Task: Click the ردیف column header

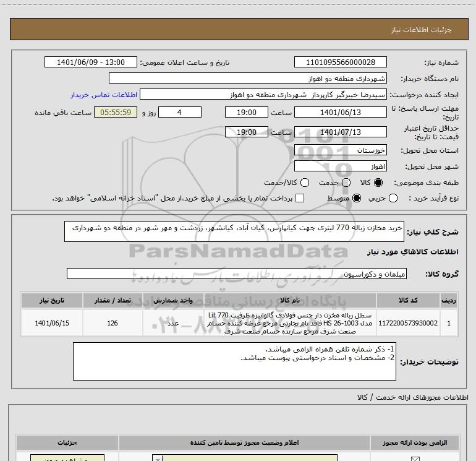Action: (x=449, y=300)
